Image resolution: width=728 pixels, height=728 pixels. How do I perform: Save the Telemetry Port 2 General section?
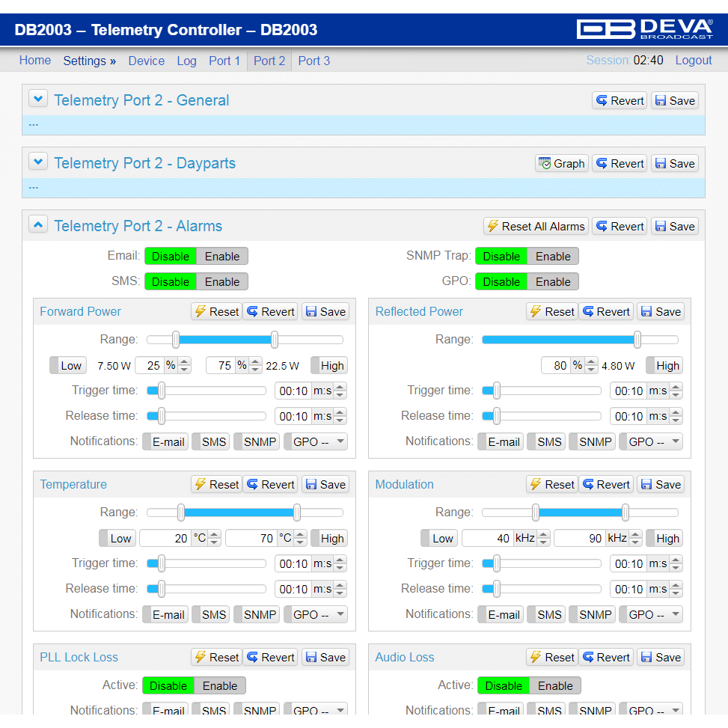[674, 101]
